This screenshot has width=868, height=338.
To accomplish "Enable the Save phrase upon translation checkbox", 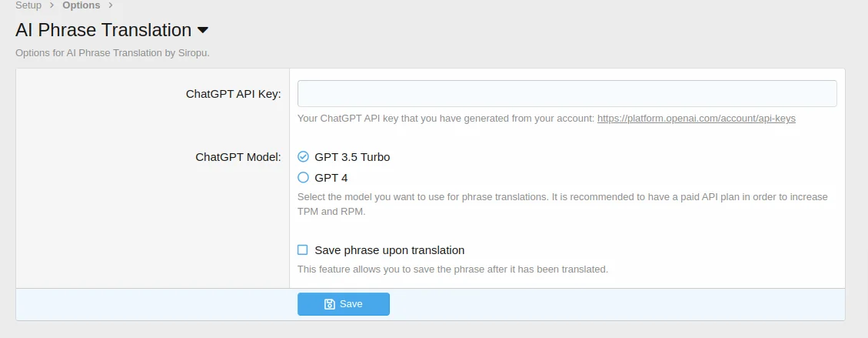I will click(x=303, y=250).
